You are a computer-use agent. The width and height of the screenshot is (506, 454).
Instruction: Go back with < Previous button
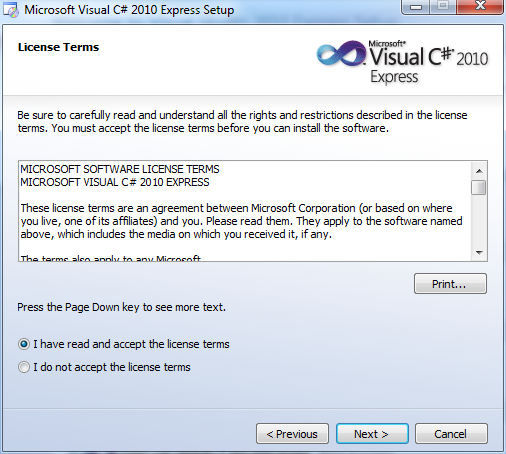tap(292, 434)
